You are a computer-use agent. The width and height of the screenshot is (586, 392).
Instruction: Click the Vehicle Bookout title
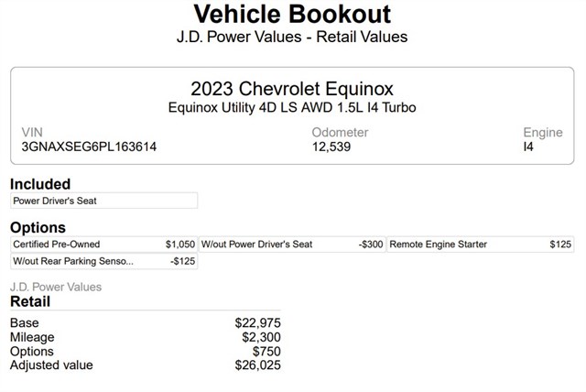click(292, 15)
